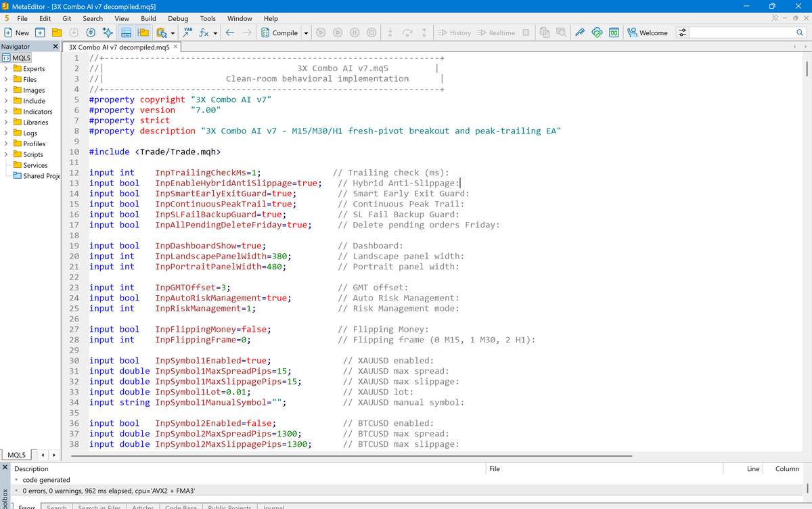Expand the Experts folder
The width and height of the screenshot is (812, 509).
[x=5, y=68]
